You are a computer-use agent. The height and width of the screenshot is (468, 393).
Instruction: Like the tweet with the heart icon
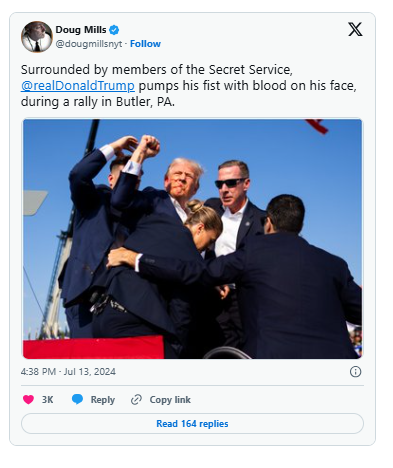[x=28, y=399]
